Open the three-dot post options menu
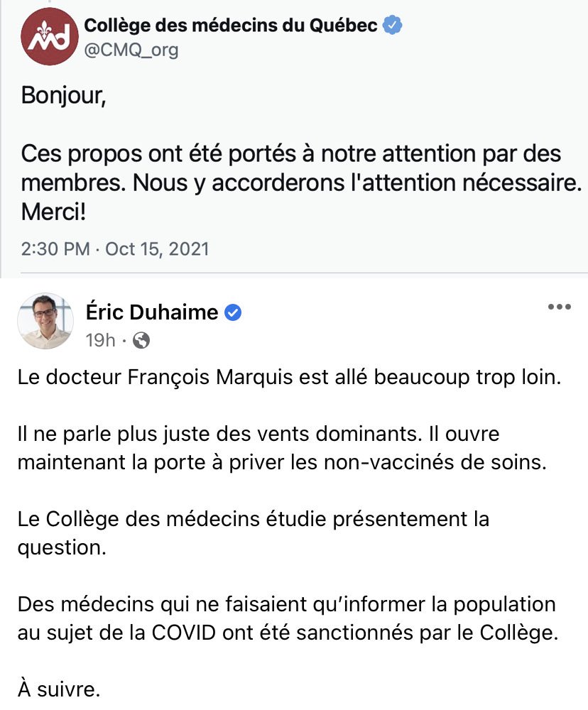The image size is (588, 710). (559, 307)
